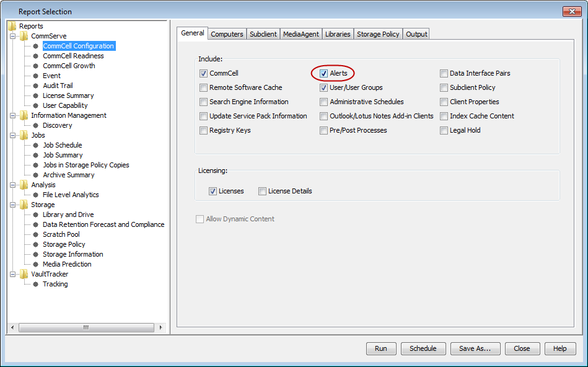Click the bullet icon beside Scratch Pool
Screen dimensions: 588x367
(x=35, y=234)
